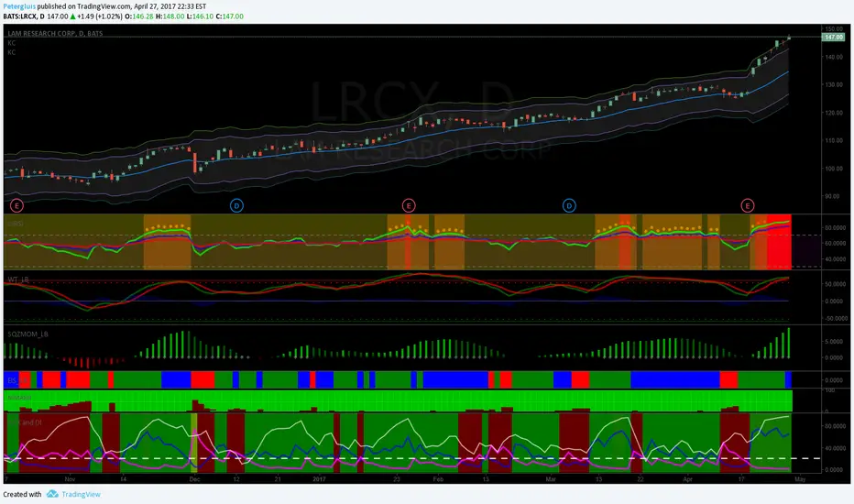
Task: Click the earnings E marker near April 17
Action: [x=748, y=205]
